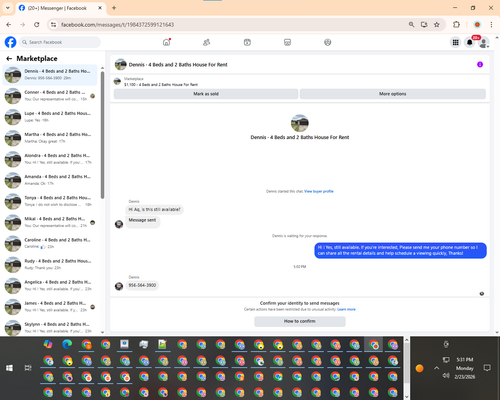Open the Mikal conversation
The height and width of the screenshot is (400, 500).
click(50, 222)
